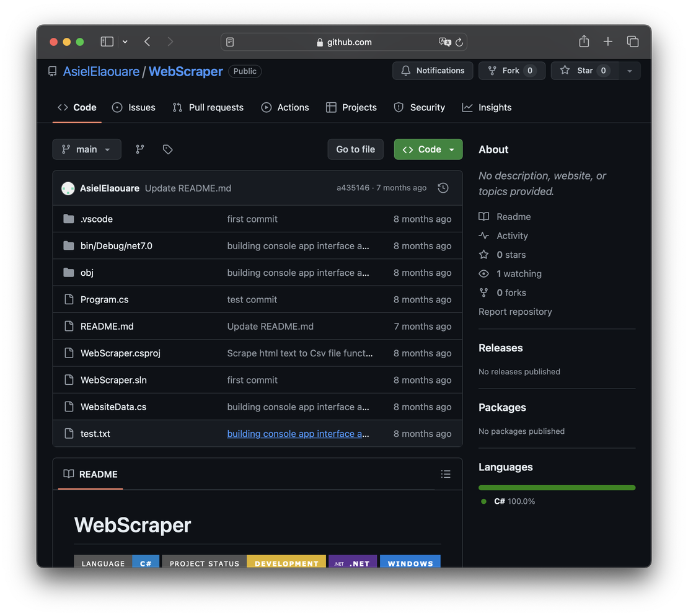Click the repository book icon beside AsielElaouare
This screenshot has height=616, width=688.
52,71
